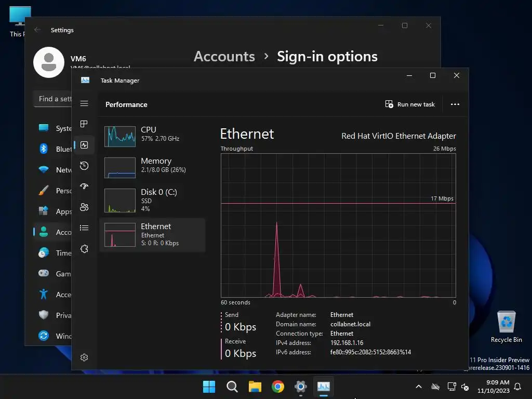The image size is (532, 399).
Task: Select Accounts category in Settings sidebar
Action: (x=53, y=232)
